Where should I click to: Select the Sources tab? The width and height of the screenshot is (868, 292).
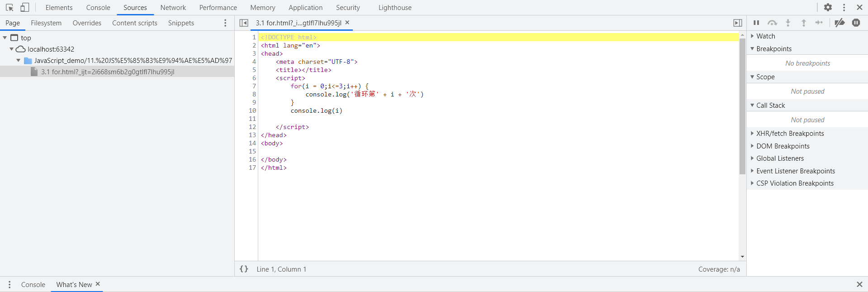point(135,8)
